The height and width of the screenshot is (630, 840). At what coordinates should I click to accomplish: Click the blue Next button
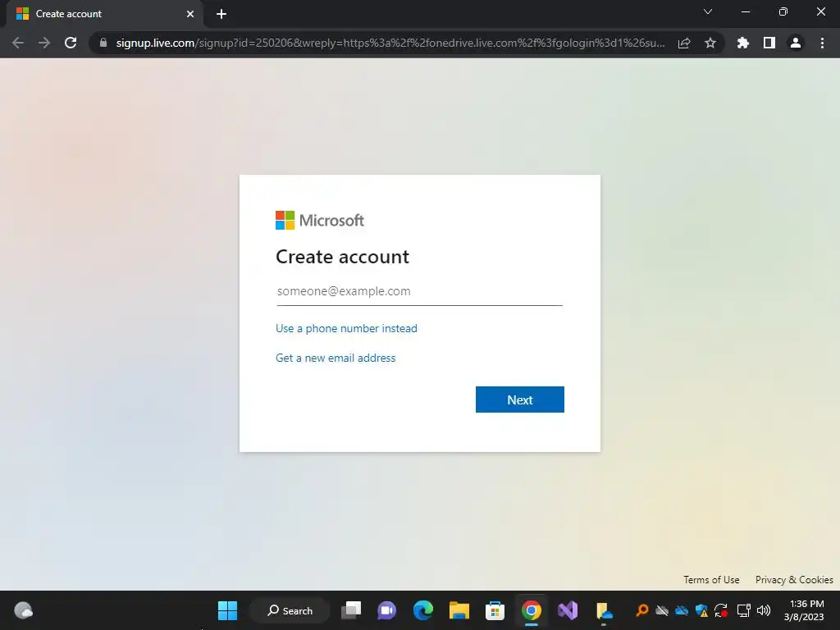tap(519, 399)
